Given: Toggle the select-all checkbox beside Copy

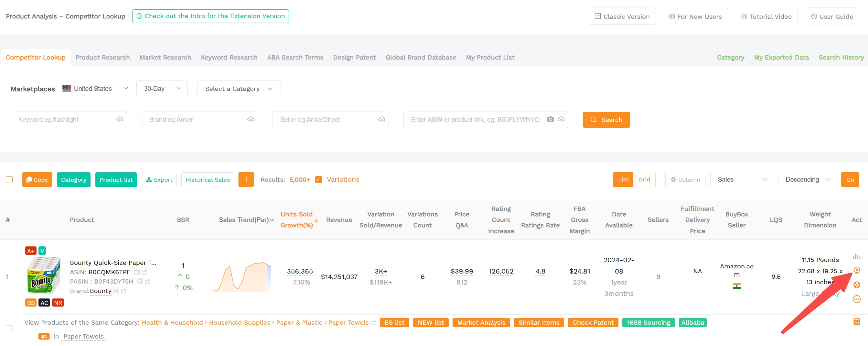Looking at the screenshot, I should coord(9,179).
